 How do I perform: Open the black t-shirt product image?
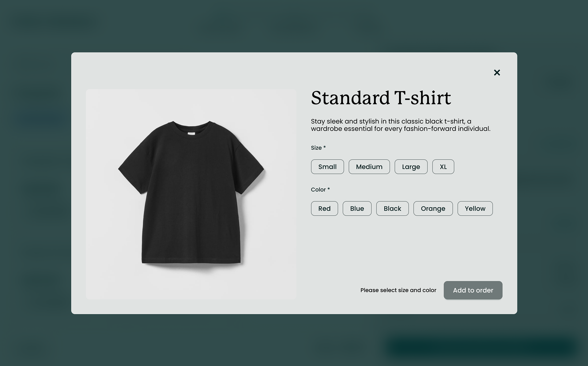pos(191,194)
